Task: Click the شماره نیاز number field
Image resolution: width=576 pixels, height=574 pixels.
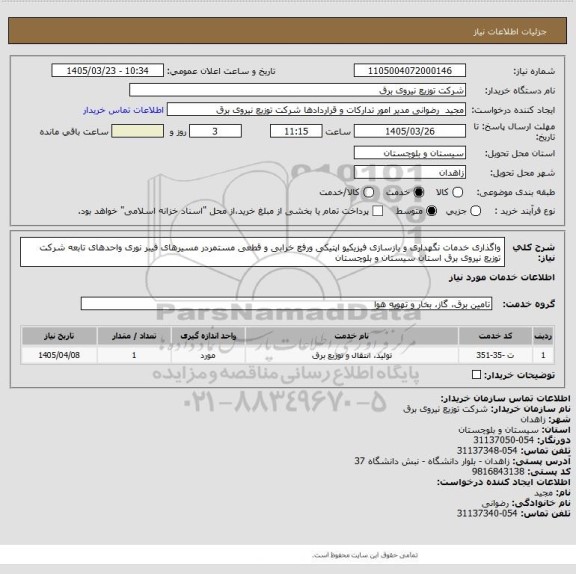Action: 410,71
